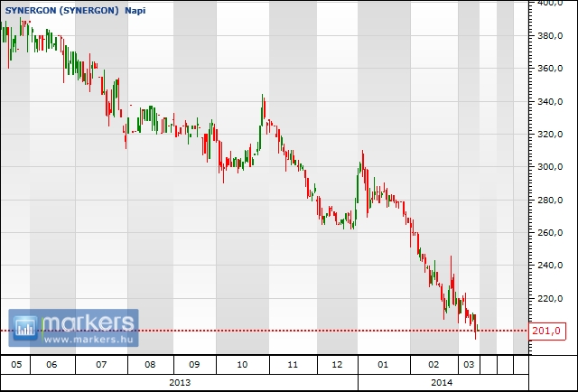578x392 pixels.
Task: Click month 08 on the time axis
Action: click(x=150, y=365)
